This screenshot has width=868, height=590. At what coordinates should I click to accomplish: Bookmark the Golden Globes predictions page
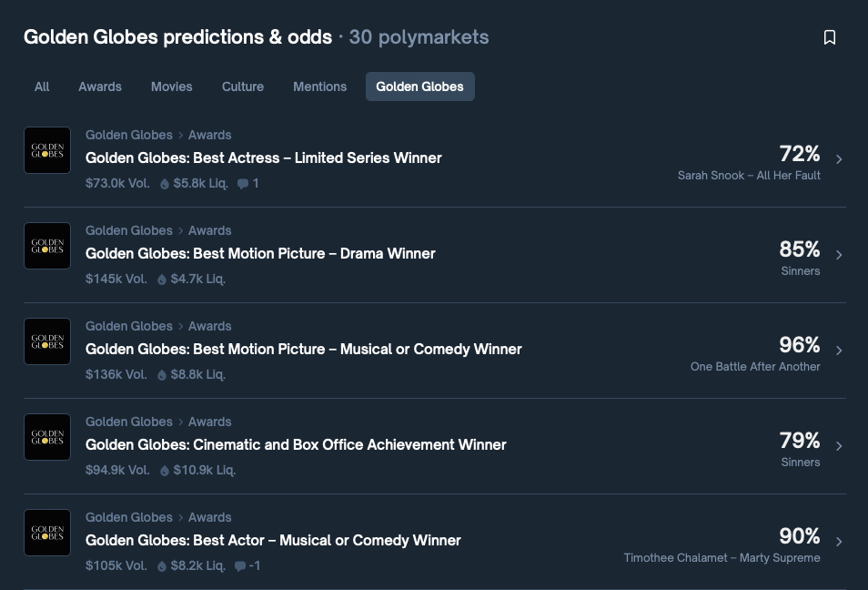pos(829,37)
